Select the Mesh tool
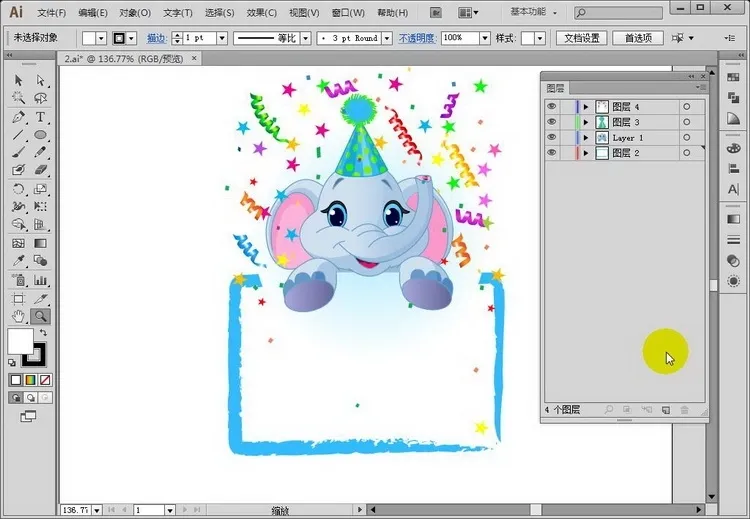The image size is (750, 519). (18, 243)
